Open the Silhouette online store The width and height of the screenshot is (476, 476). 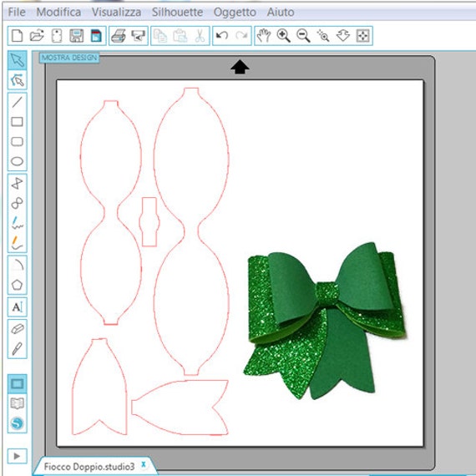18,423
